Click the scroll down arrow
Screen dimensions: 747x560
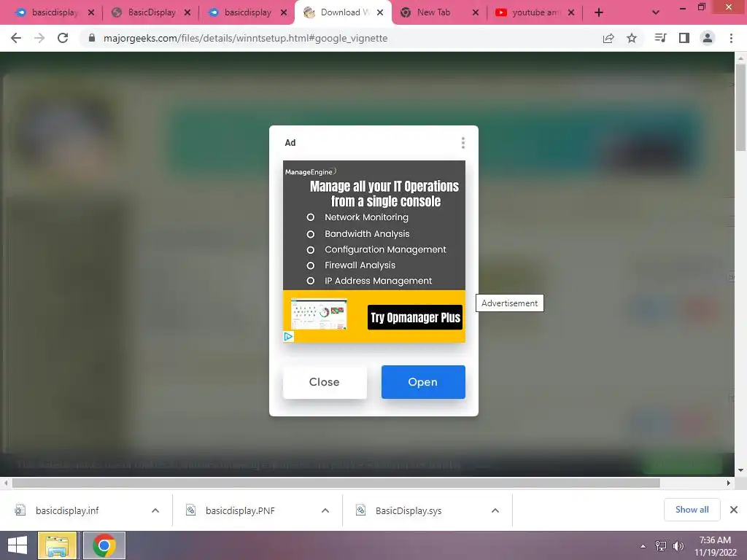[x=740, y=470]
